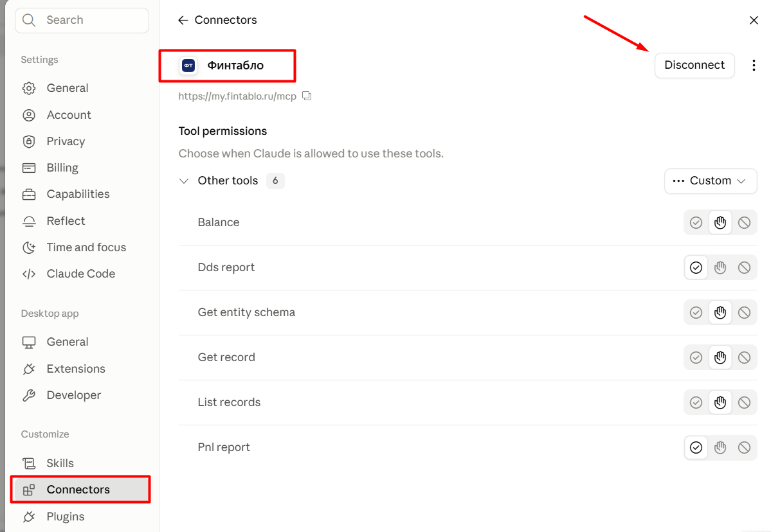The image size is (771, 532).
Task: Copy the fintablo MCP URL icon
Action: pos(307,96)
